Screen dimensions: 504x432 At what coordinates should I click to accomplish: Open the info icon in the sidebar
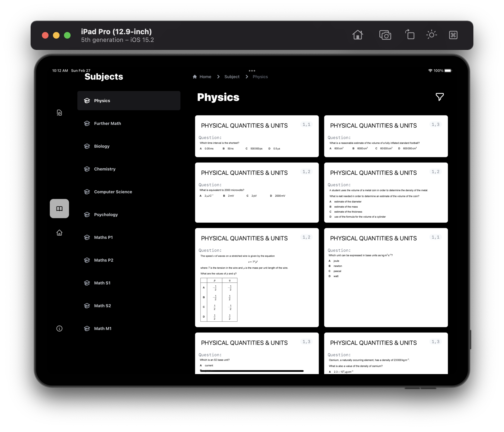tap(59, 329)
